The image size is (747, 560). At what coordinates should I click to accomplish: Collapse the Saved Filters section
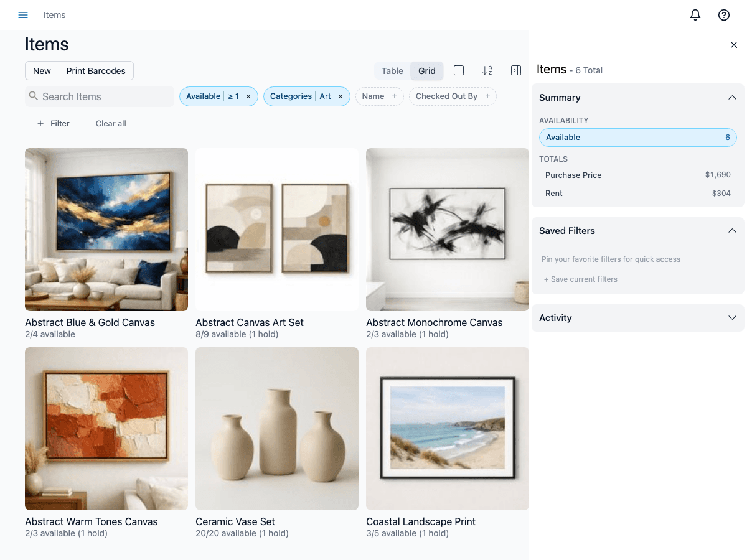click(732, 231)
